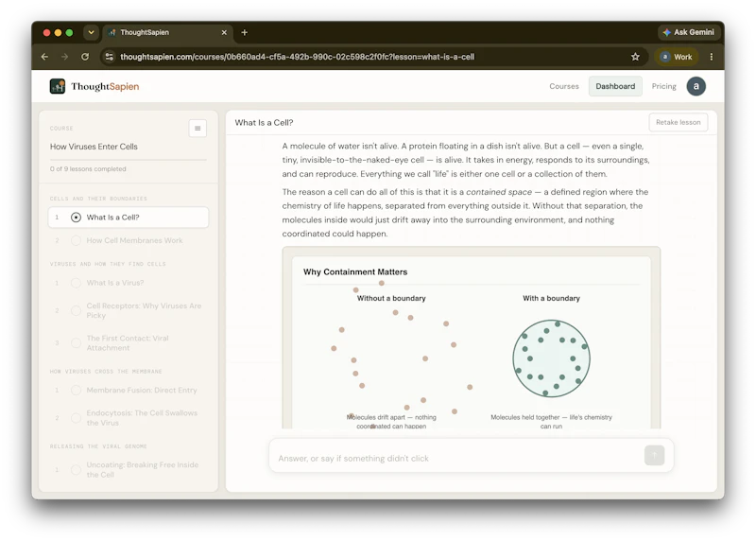Click 'Viruses and How They Find Cells' heading
This screenshot has height=541, width=756.
point(108,264)
